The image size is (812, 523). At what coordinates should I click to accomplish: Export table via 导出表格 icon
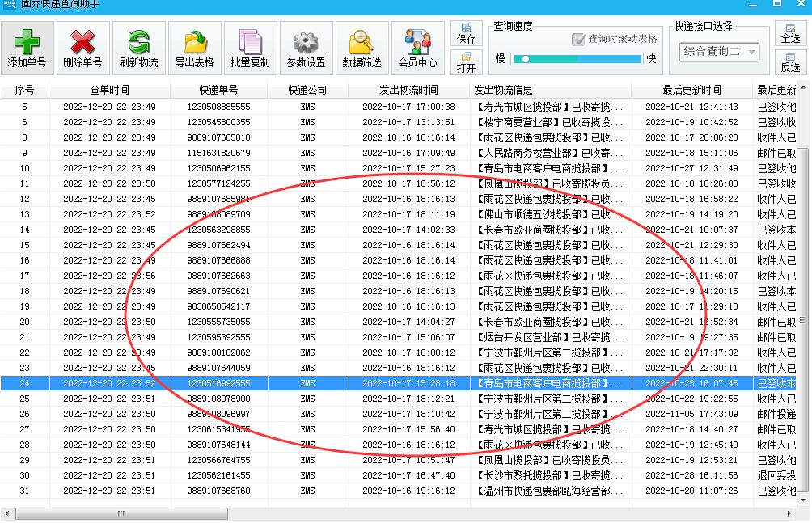(x=195, y=49)
